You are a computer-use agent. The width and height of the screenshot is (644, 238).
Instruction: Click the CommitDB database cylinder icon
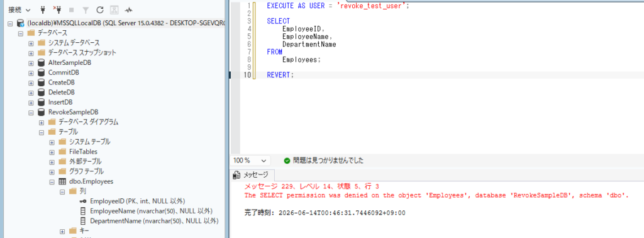pos(41,72)
